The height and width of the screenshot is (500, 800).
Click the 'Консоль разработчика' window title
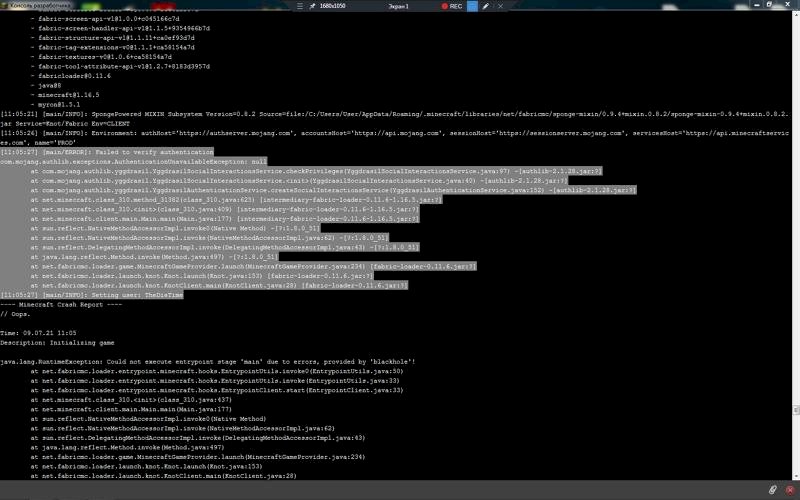46,6
